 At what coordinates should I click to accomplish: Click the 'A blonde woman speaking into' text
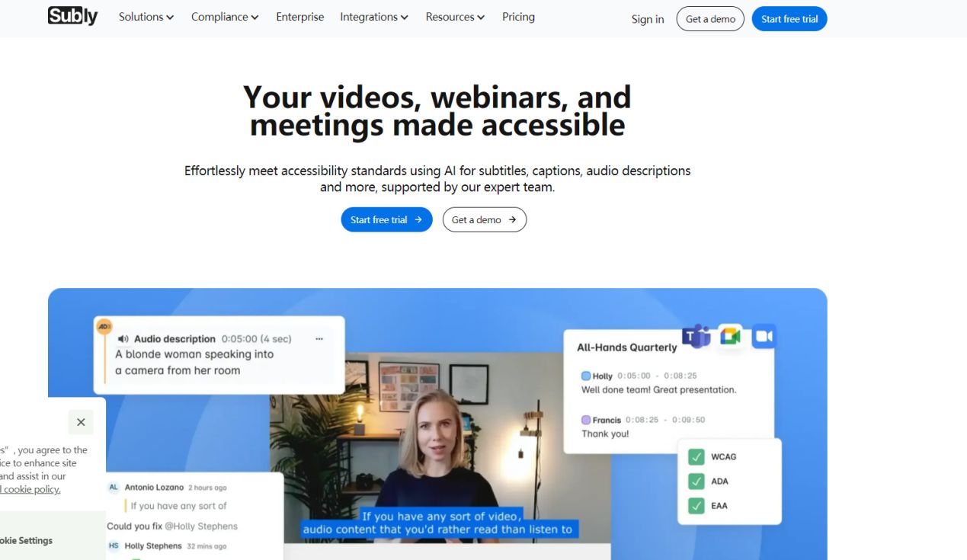click(x=194, y=354)
